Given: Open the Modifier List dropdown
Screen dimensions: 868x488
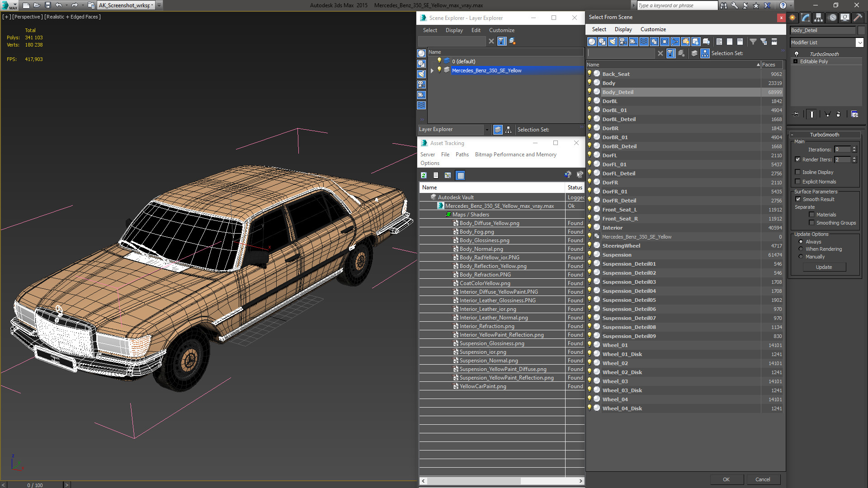Looking at the screenshot, I should [x=859, y=42].
